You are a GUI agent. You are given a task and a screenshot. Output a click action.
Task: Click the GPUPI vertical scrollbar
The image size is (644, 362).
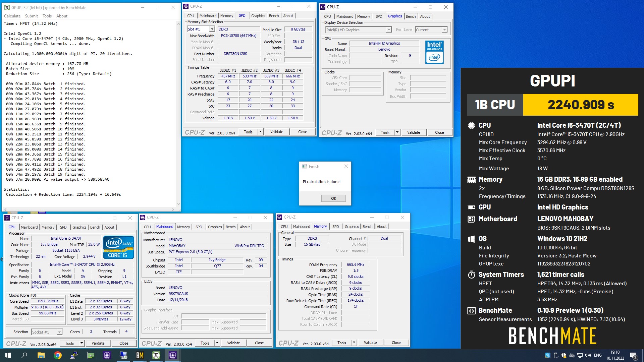tap(178, 114)
